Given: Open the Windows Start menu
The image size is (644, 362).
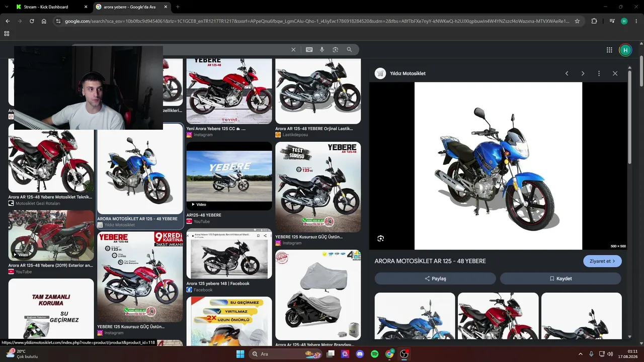Looking at the screenshot, I should coord(240,354).
